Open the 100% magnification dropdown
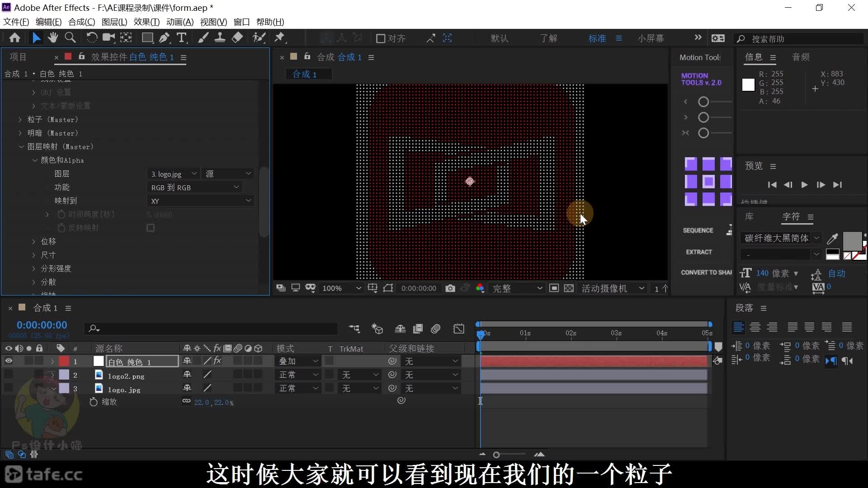 (341, 288)
